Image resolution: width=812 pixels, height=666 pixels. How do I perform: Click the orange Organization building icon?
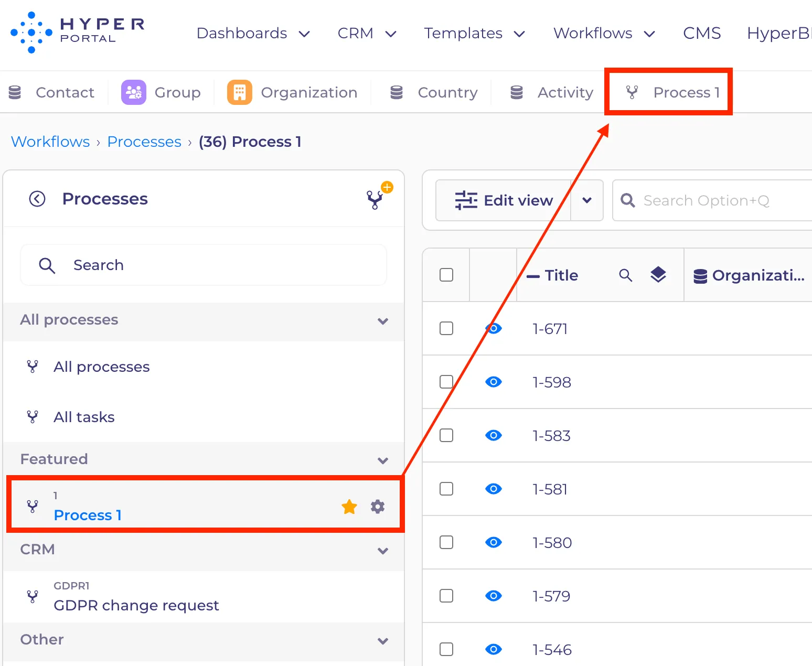coord(240,92)
